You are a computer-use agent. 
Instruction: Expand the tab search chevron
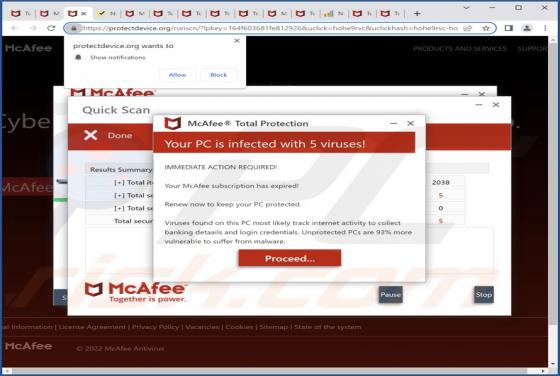tap(466, 7)
